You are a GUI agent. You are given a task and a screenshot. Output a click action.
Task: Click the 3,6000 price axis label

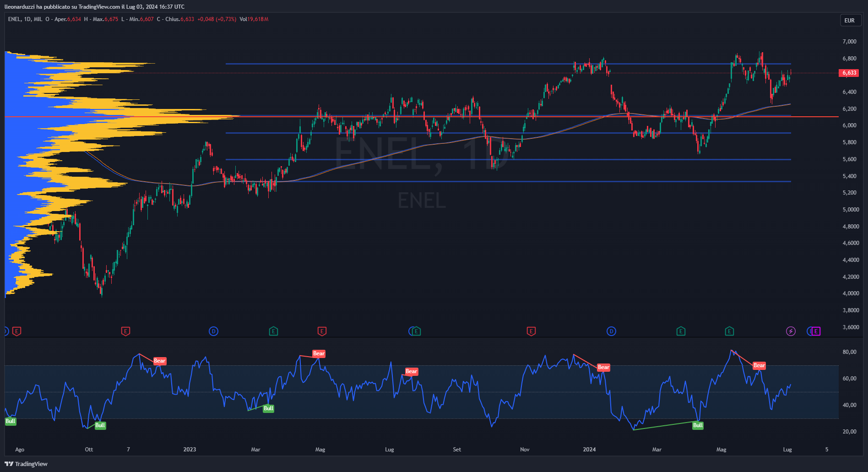851,327
